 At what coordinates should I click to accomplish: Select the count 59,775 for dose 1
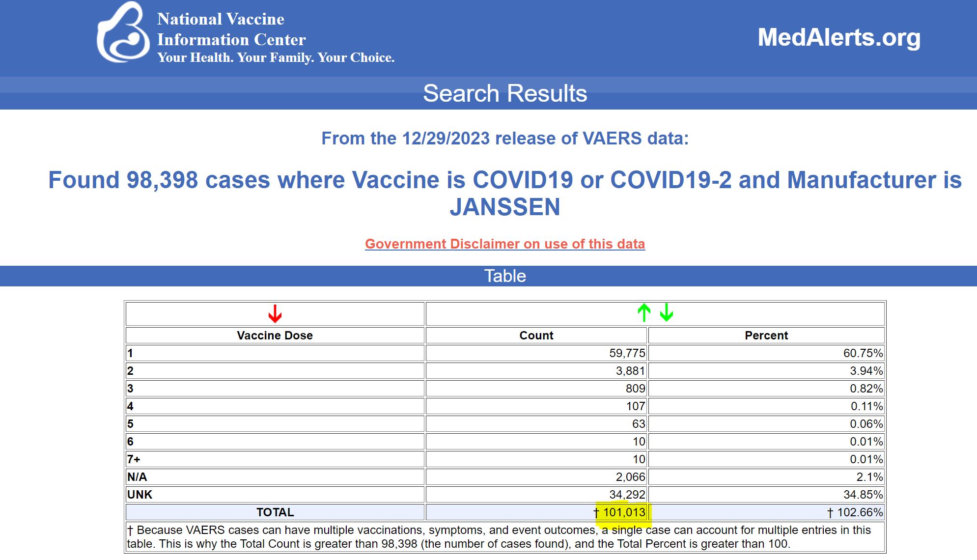click(627, 353)
